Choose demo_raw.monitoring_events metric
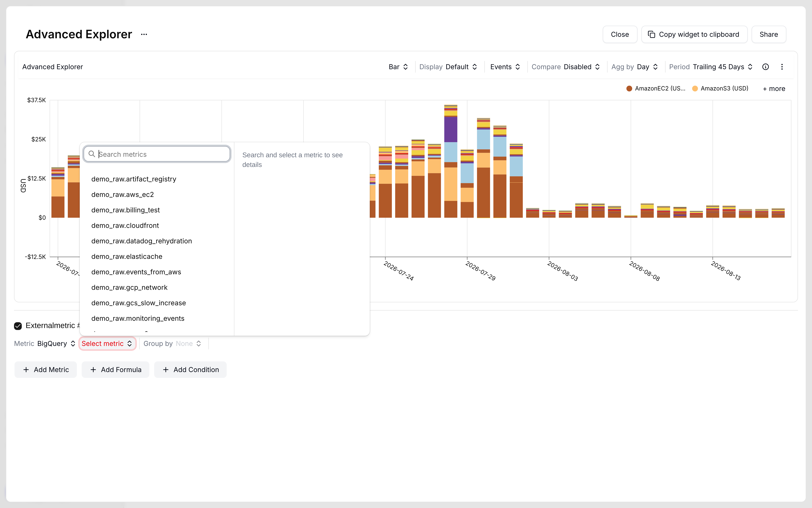This screenshot has width=812, height=508. point(157,318)
